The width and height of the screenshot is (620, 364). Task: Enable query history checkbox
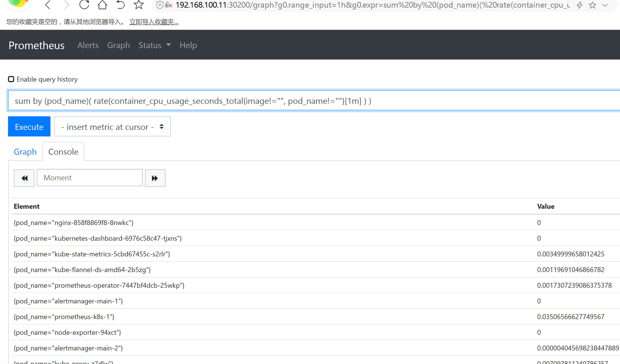[11, 79]
